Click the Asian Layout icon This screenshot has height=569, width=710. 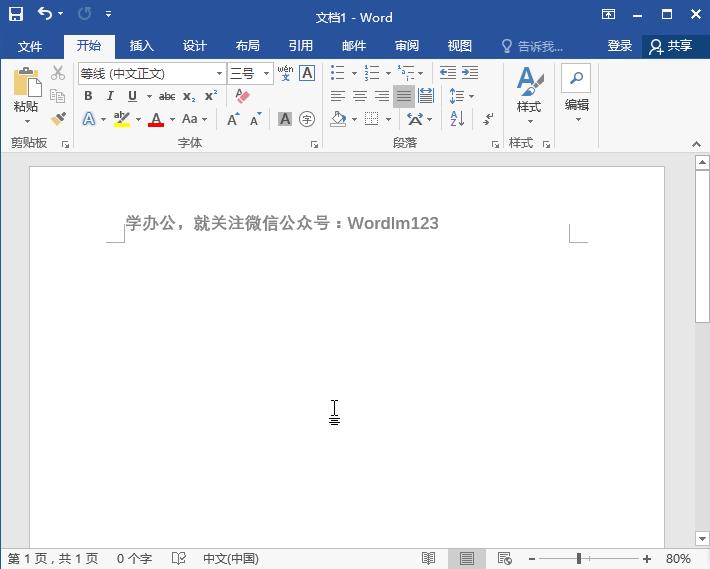pyautogui.click(x=415, y=119)
